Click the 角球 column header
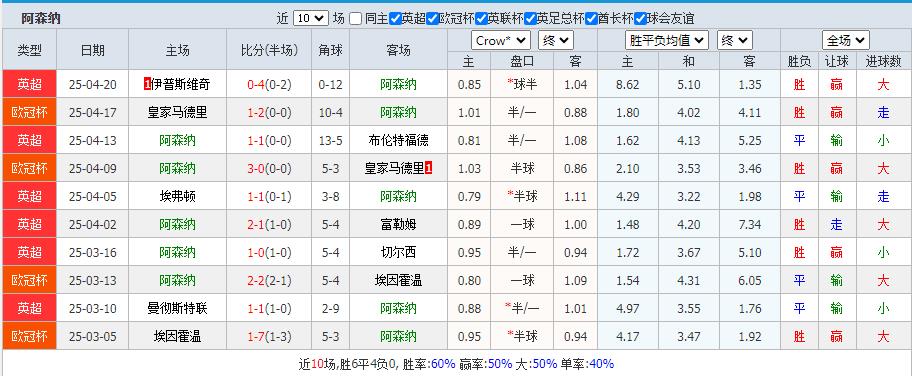912x376 pixels. pos(330,50)
